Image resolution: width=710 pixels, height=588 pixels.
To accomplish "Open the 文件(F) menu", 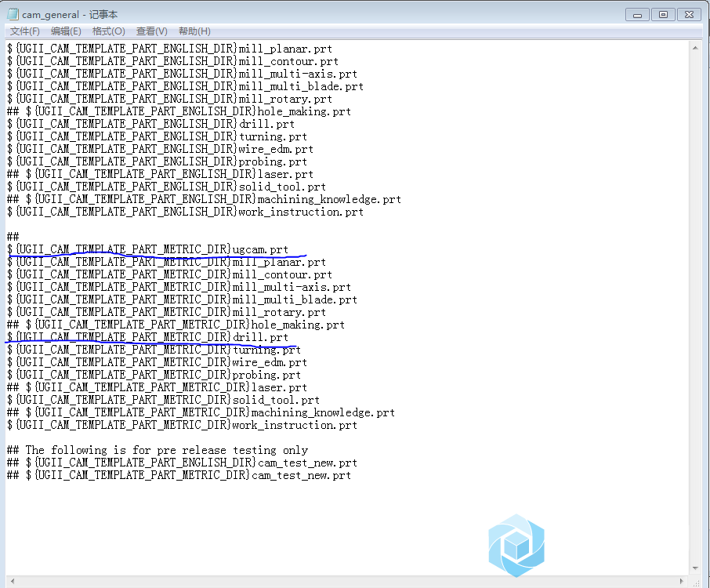I will click(x=25, y=31).
